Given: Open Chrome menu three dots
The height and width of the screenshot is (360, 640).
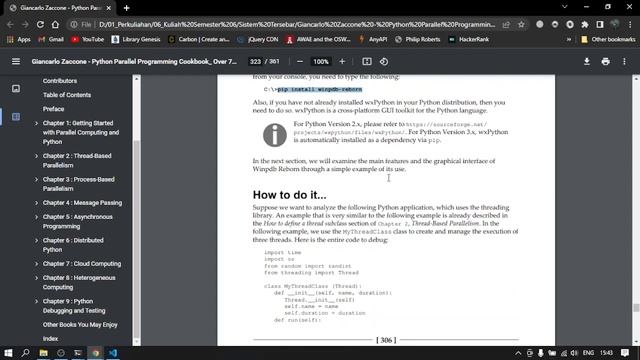Looking at the screenshot, I should coord(630,24).
